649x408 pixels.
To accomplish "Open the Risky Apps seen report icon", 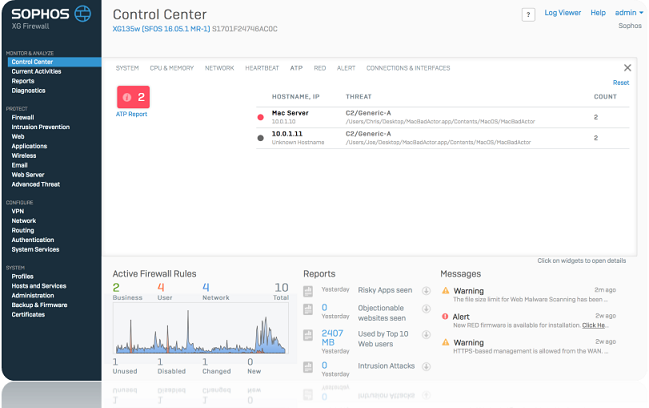I will (308, 291).
